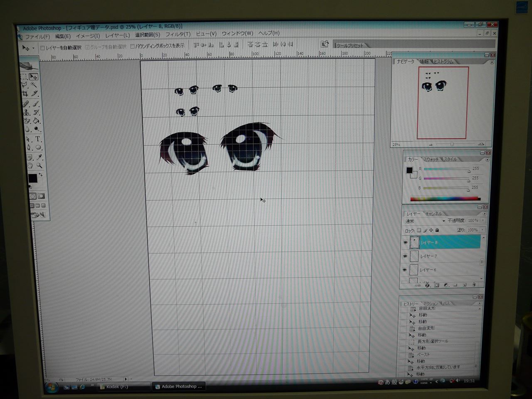Screen dimensions: 532x399
Task: Toggle lock image pixels brush icon
Action: click(425, 230)
